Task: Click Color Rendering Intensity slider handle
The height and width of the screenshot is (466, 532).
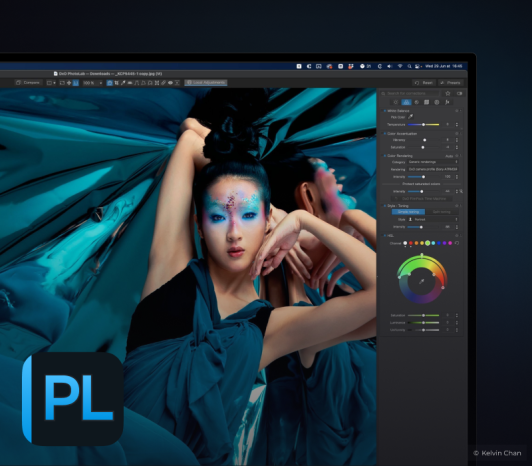Action: tap(423, 177)
